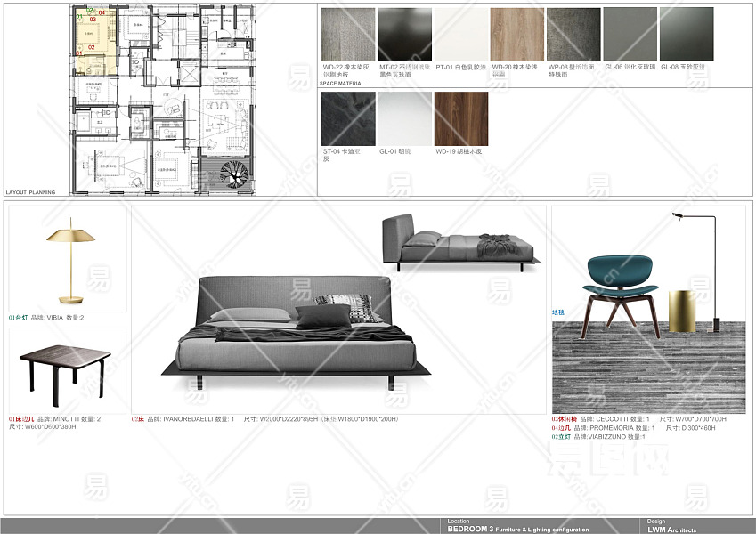The height and width of the screenshot is (534, 756).
Task: Select the WD-22 grey oak material swatch
Action: (x=348, y=34)
